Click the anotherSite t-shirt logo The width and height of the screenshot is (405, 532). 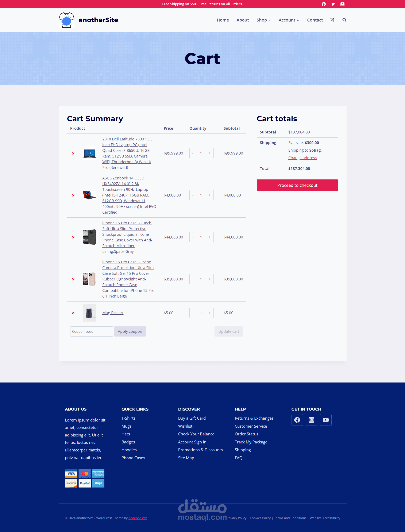[x=66, y=20]
